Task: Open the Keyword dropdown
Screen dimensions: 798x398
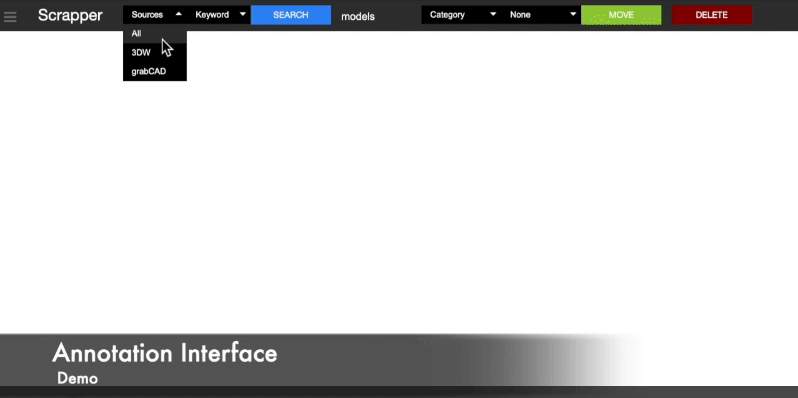Action: tap(219, 15)
